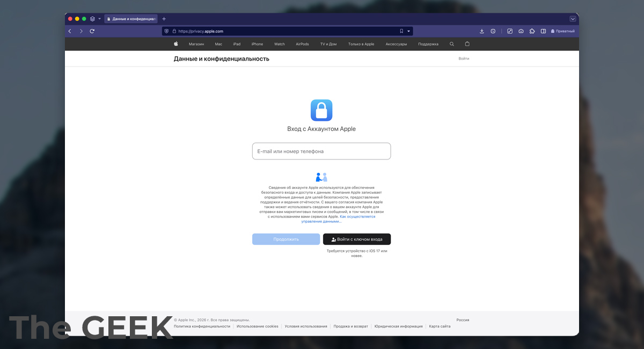Open the iPhone menu item
The height and width of the screenshot is (349, 644).
click(257, 44)
